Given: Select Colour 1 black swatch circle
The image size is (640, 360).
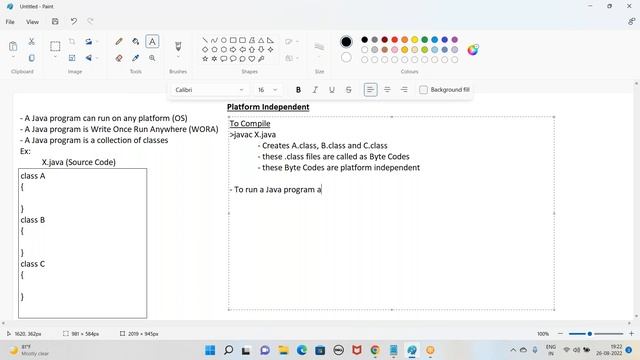Looking at the screenshot, I should pos(346,42).
